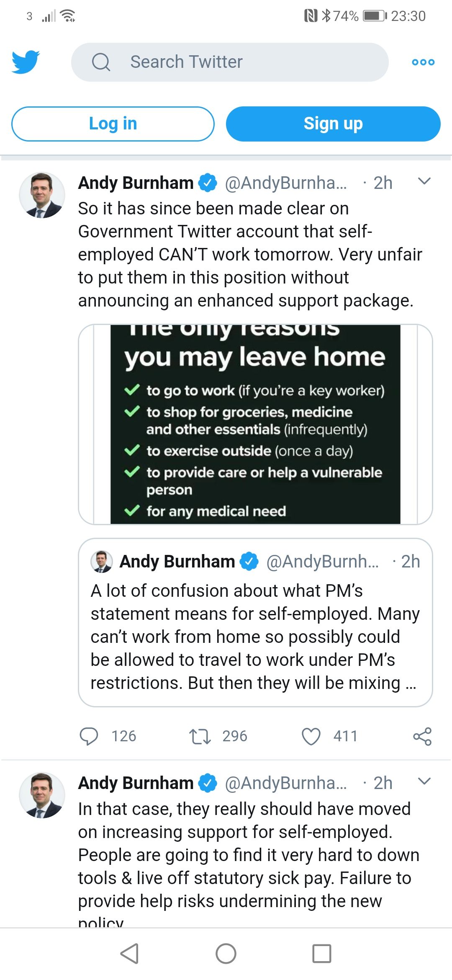The height and width of the screenshot is (980, 452).
Task: Open the Android recent apps square
Action: point(322,954)
